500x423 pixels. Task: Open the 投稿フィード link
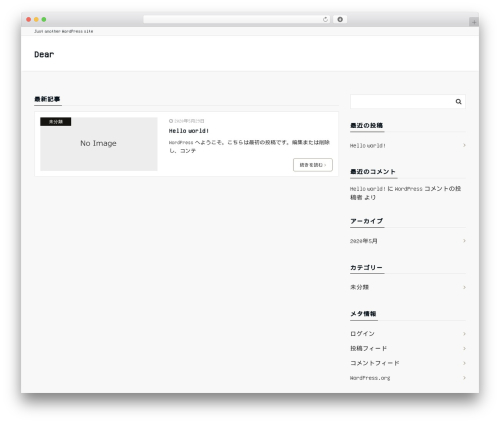(x=368, y=348)
